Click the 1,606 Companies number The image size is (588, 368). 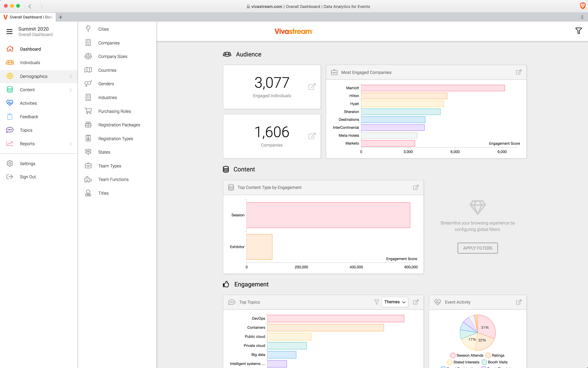(x=272, y=132)
